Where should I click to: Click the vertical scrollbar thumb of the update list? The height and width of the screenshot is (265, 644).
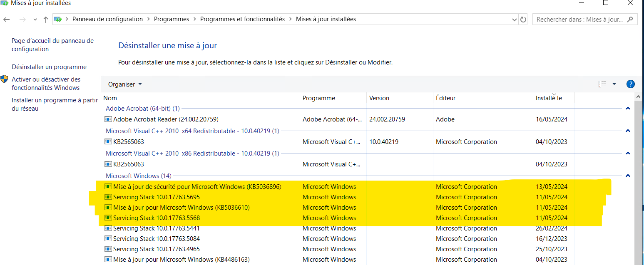coord(639,183)
